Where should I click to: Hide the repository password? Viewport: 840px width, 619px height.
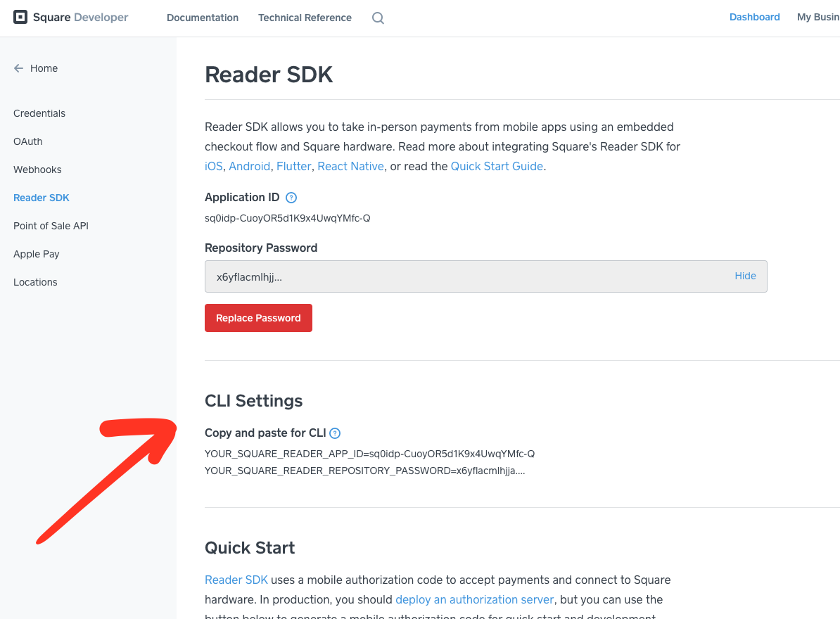point(745,276)
